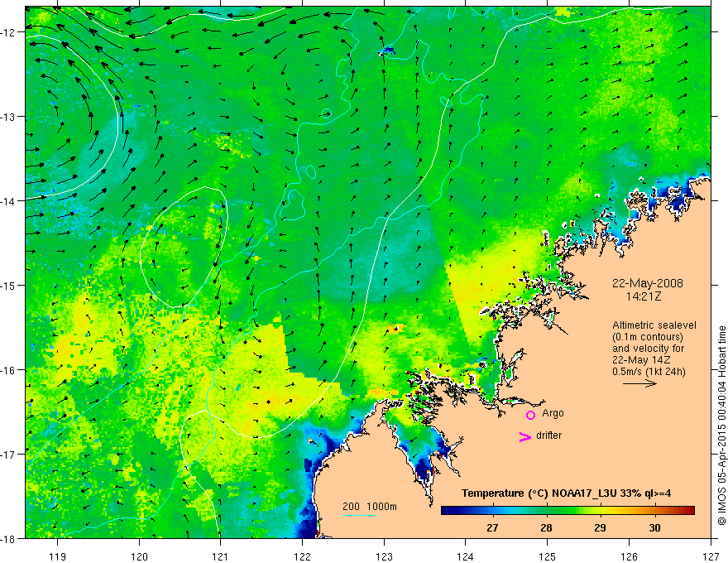Click the '(0.1m contours)' caption line
This screenshot has width=728, height=563.
647,337
